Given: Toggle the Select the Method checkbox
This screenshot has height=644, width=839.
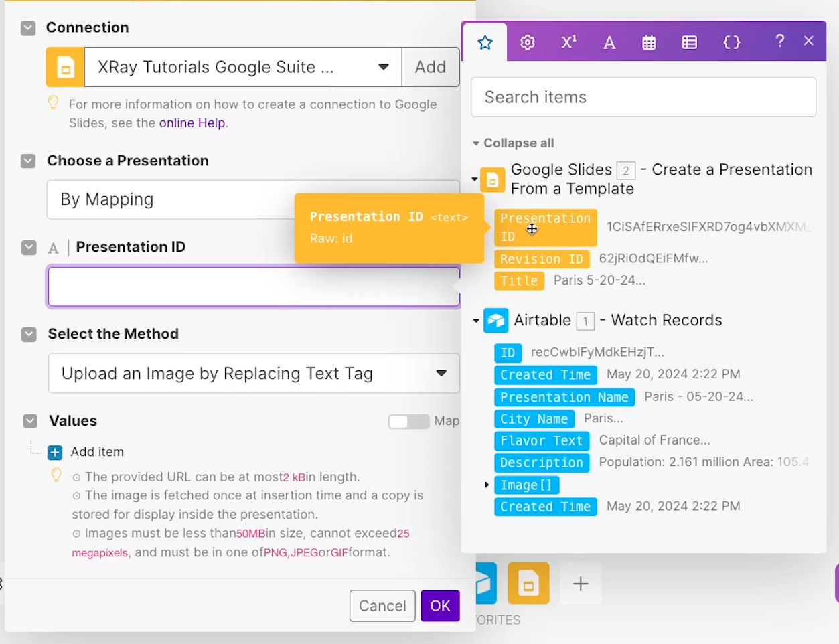Looking at the screenshot, I should tap(29, 335).
